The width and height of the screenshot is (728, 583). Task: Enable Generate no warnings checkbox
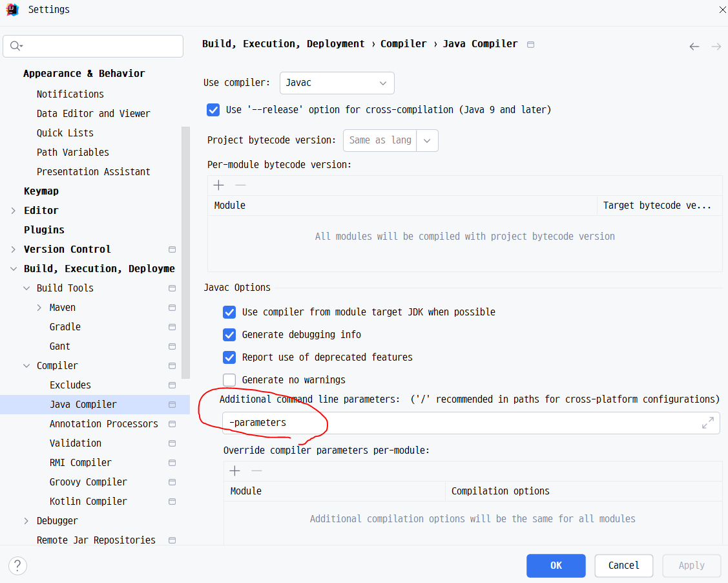click(229, 380)
